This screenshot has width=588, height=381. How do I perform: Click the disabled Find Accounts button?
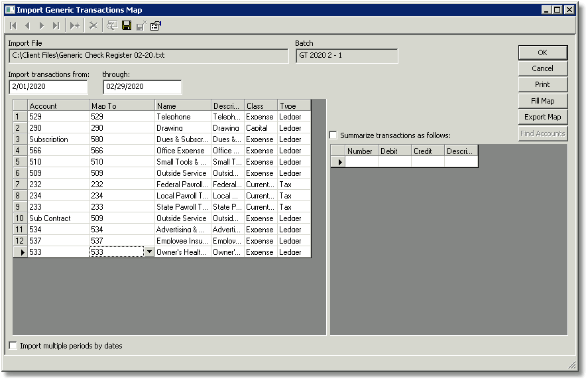point(543,133)
